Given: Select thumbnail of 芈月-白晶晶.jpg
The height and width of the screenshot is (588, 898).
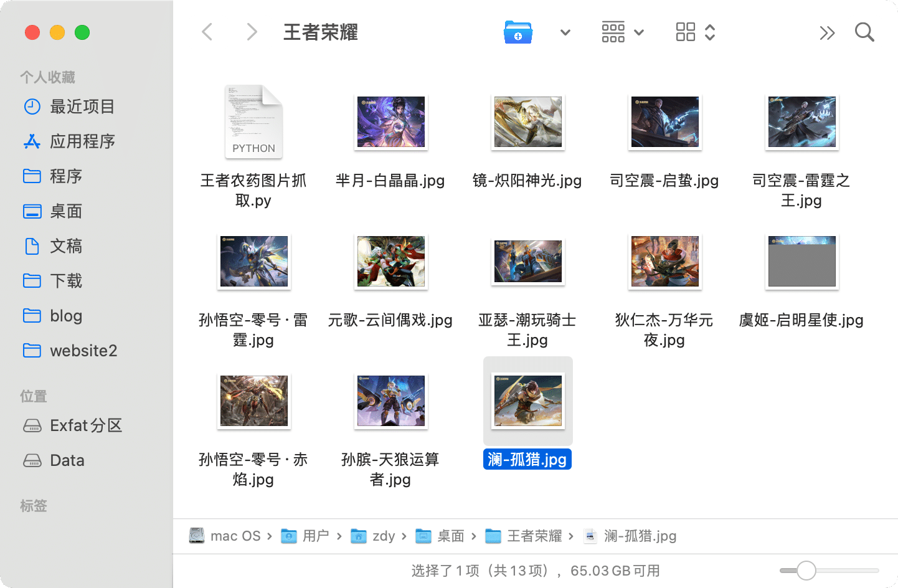Looking at the screenshot, I should coord(391,122).
